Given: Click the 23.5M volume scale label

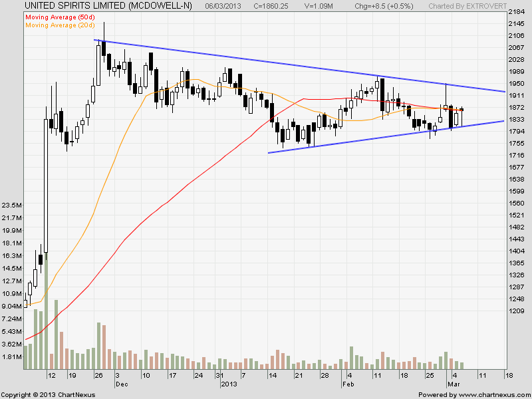Looking at the screenshot, I should click(x=11, y=205).
